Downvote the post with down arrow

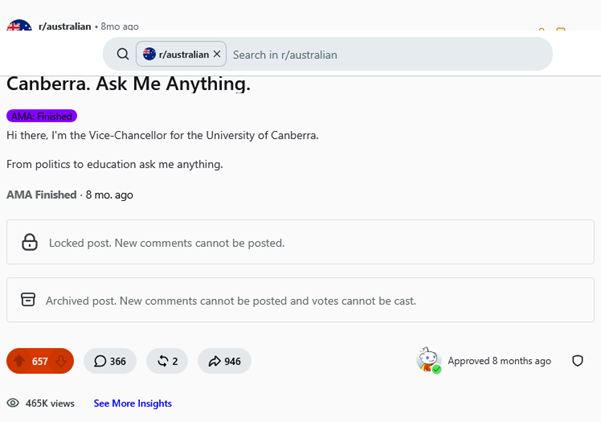61,361
